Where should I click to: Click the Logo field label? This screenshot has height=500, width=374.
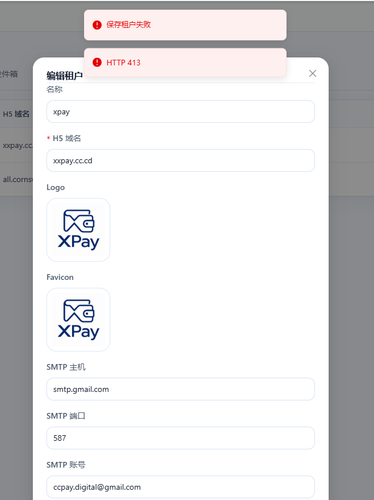56,187
